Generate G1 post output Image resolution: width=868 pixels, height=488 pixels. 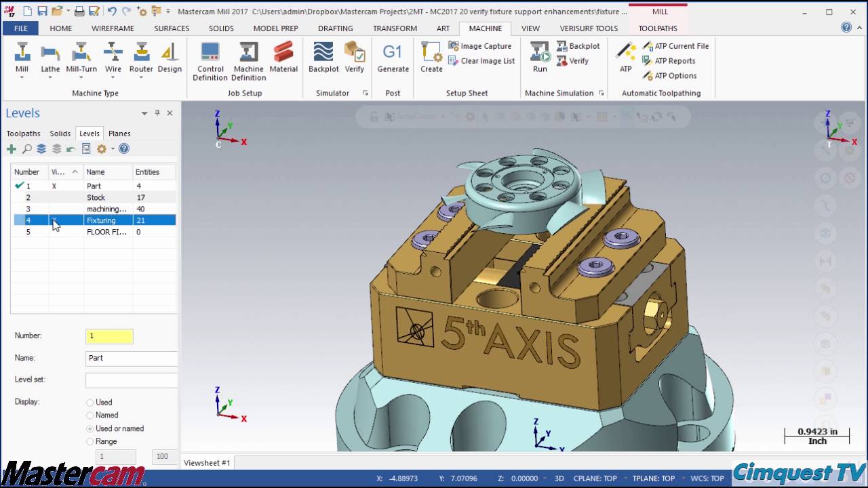tap(393, 57)
